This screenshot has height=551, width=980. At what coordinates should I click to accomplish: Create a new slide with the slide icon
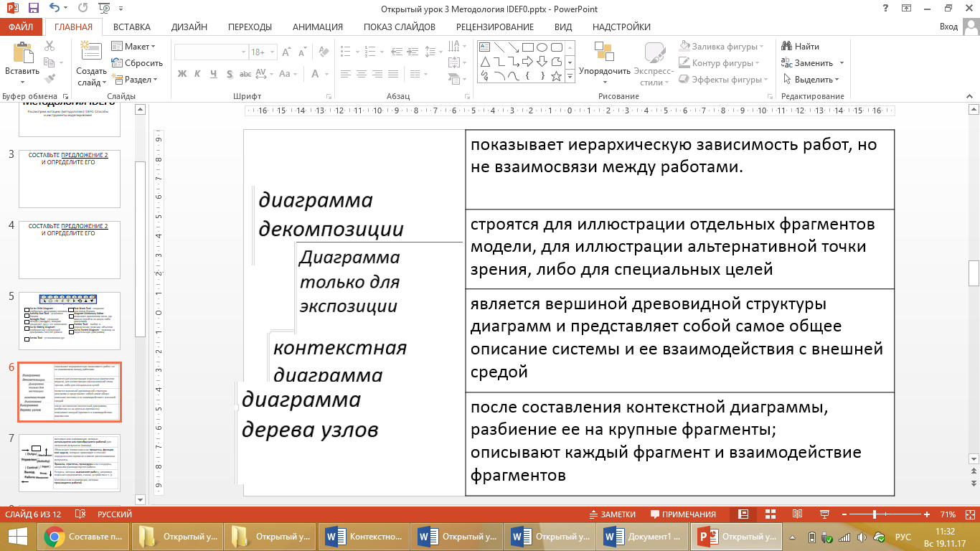coord(91,51)
